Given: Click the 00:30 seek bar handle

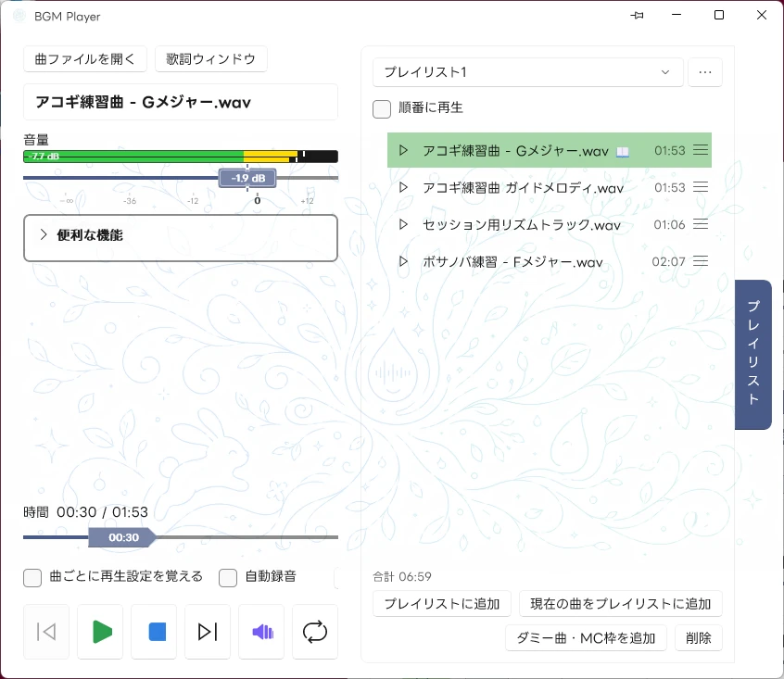Looking at the screenshot, I should click(122, 537).
